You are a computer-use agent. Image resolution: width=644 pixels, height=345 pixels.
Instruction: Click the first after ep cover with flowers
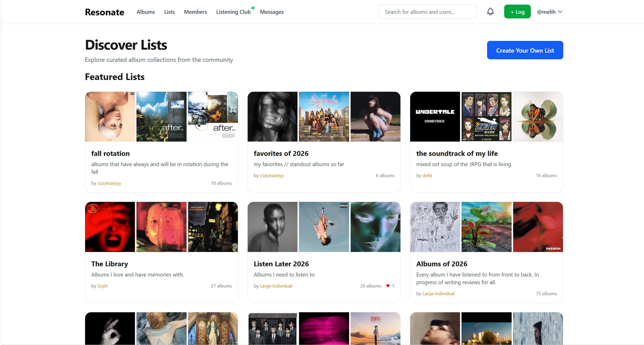tap(161, 117)
